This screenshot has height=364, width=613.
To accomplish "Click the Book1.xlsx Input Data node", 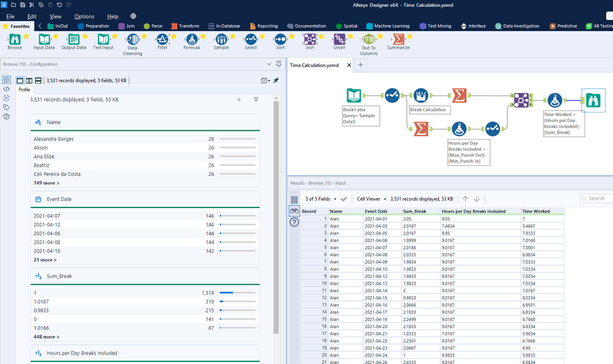I will (x=353, y=96).
